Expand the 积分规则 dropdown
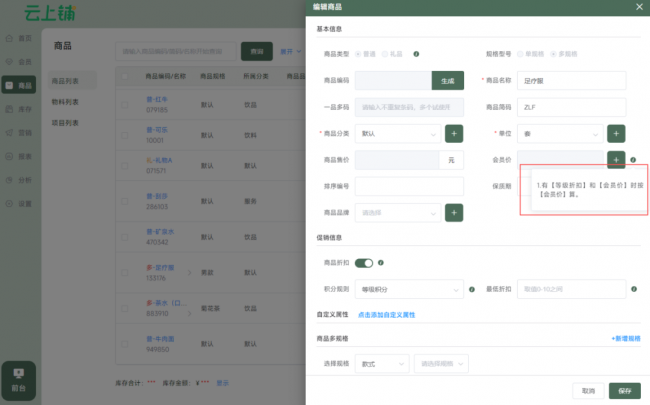The height and width of the screenshot is (405, 650). pyautogui.click(x=409, y=290)
